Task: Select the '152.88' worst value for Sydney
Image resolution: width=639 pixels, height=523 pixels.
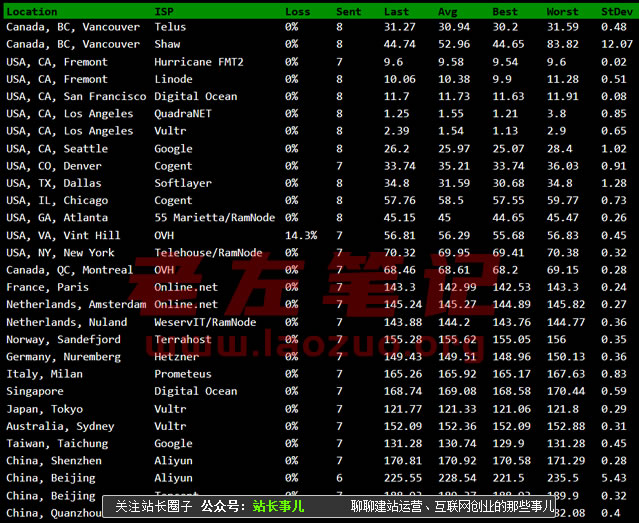Action: (x=566, y=426)
